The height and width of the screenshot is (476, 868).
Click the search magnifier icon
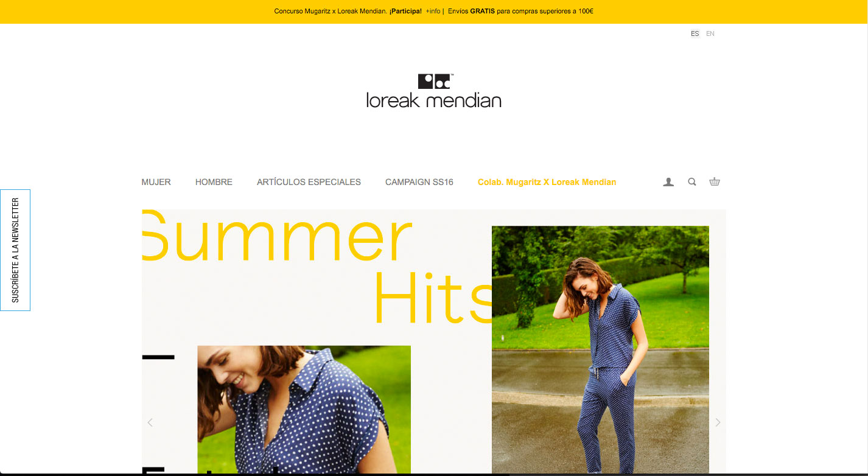[x=692, y=181]
